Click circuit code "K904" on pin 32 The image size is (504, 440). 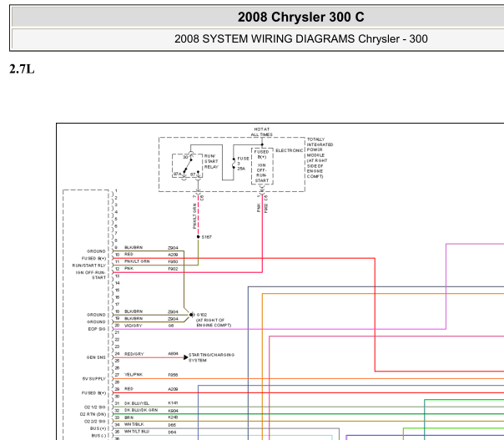173,411
